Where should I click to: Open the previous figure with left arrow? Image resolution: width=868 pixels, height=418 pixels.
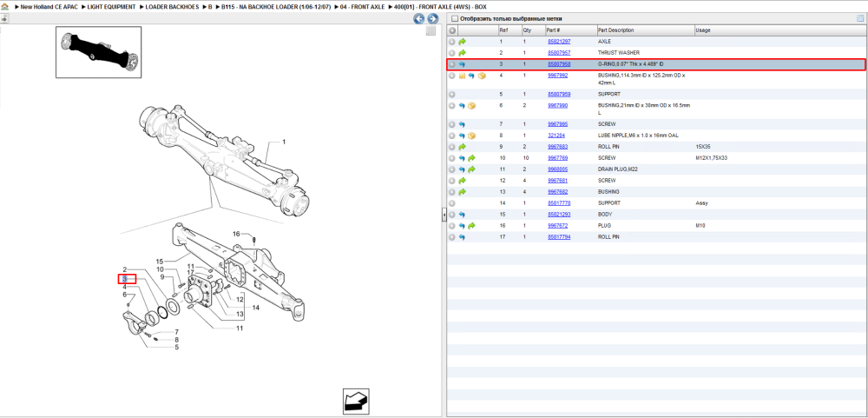(419, 19)
